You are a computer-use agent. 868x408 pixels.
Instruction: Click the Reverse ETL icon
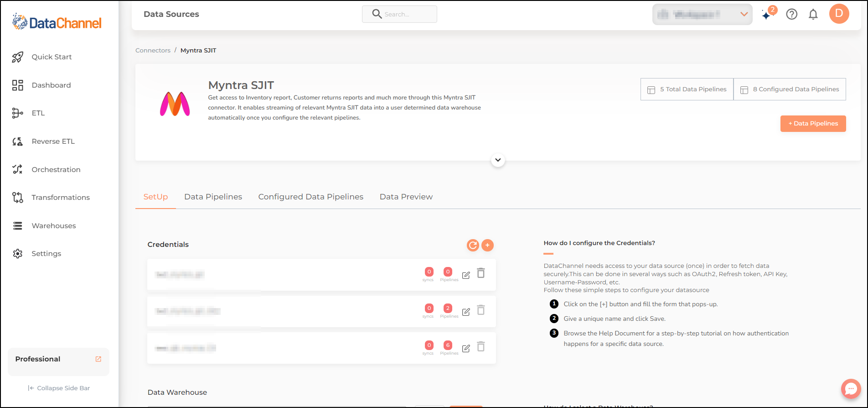17,141
